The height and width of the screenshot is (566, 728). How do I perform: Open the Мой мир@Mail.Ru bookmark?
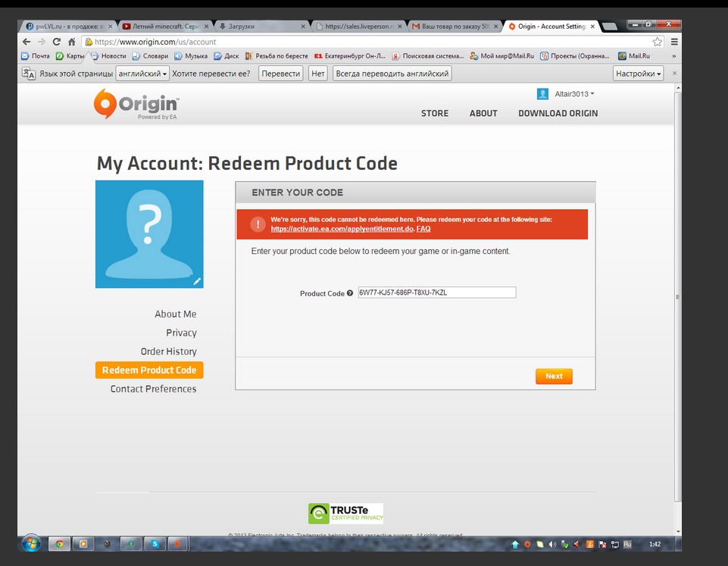pos(501,56)
